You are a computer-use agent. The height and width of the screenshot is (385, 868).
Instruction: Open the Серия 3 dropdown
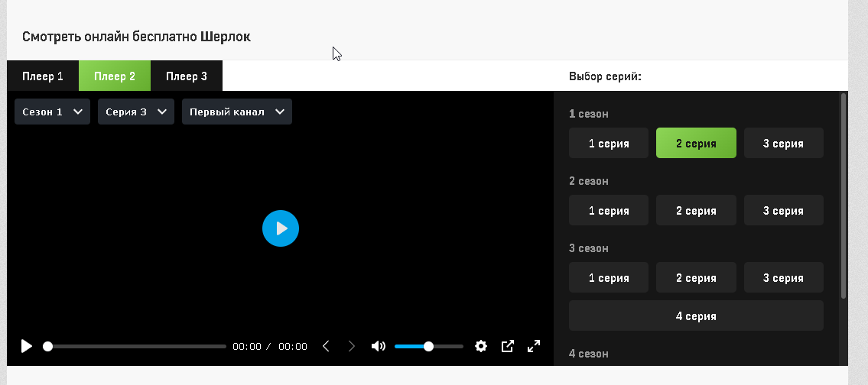click(x=136, y=112)
